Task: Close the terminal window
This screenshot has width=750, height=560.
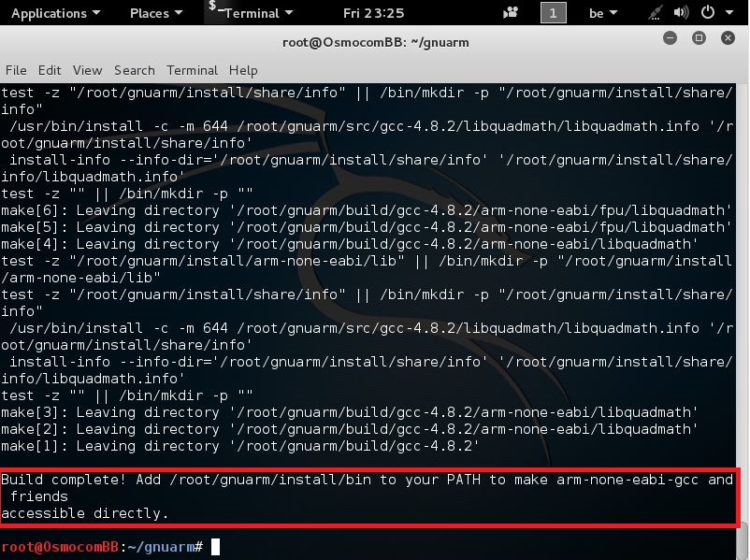Action: tap(728, 37)
